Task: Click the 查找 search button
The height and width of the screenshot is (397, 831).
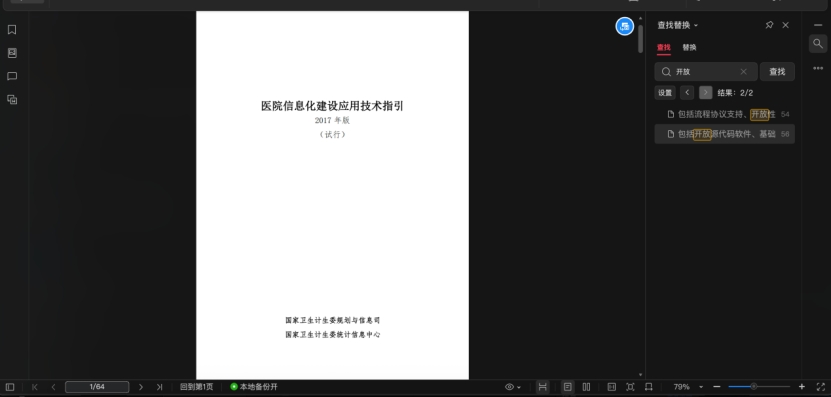Action: [x=777, y=72]
